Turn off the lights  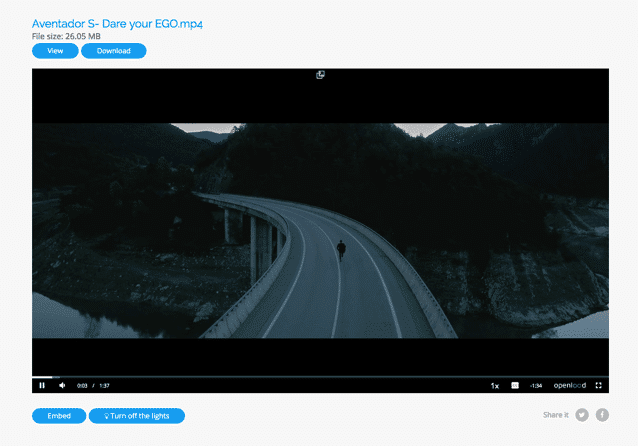pyautogui.click(x=137, y=416)
